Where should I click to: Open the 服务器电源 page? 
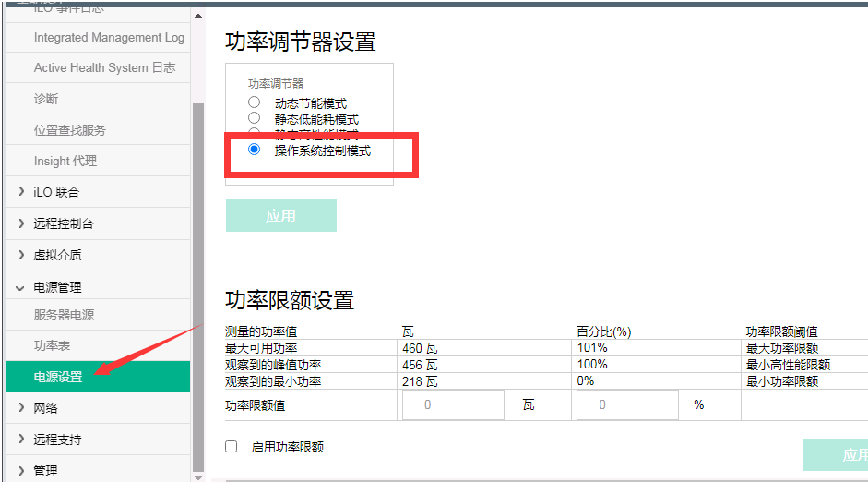[64, 315]
